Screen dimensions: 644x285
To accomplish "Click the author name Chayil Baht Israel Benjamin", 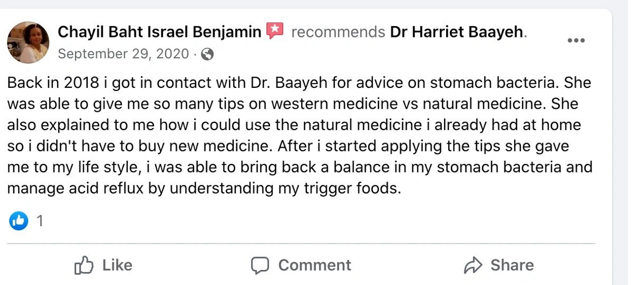I will (159, 32).
